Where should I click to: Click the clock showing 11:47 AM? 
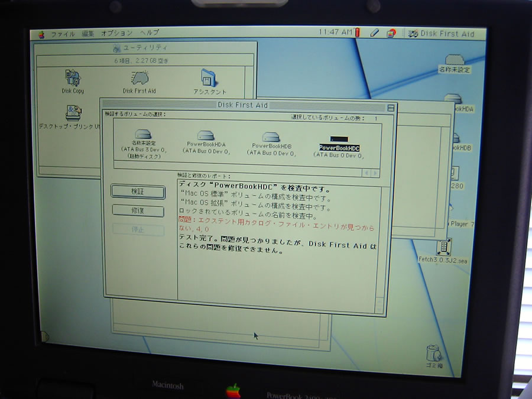336,32
